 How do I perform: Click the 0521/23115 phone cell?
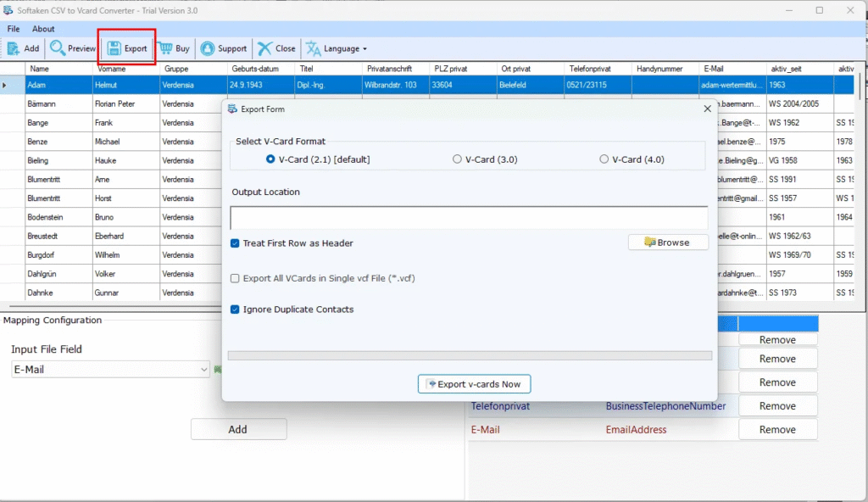[x=598, y=85]
